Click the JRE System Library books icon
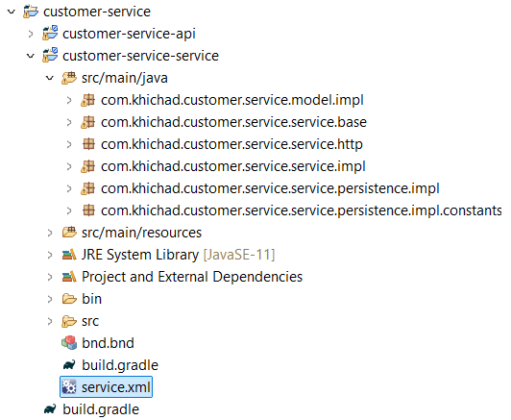This screenshot has height=420, width=511. pos(69,255)
